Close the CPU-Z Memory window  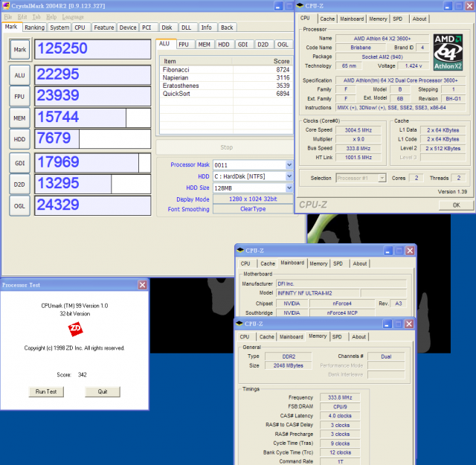click(409, 324)
